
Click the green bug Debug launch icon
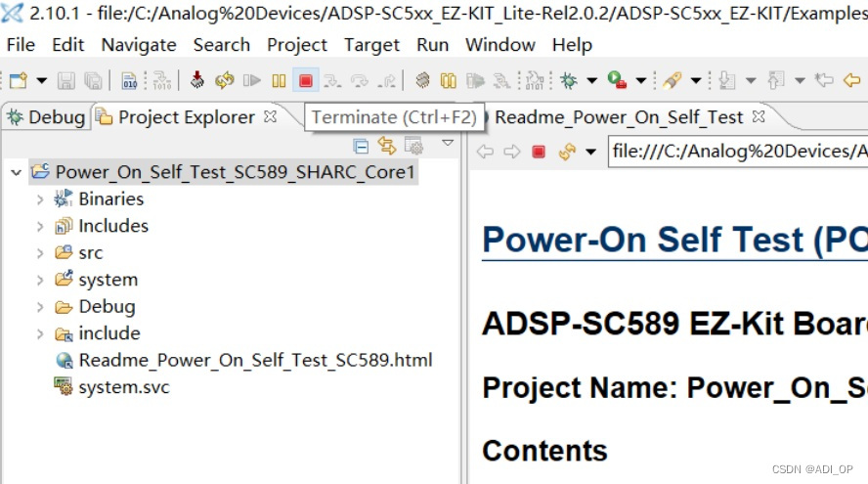[x=569, y=81]
